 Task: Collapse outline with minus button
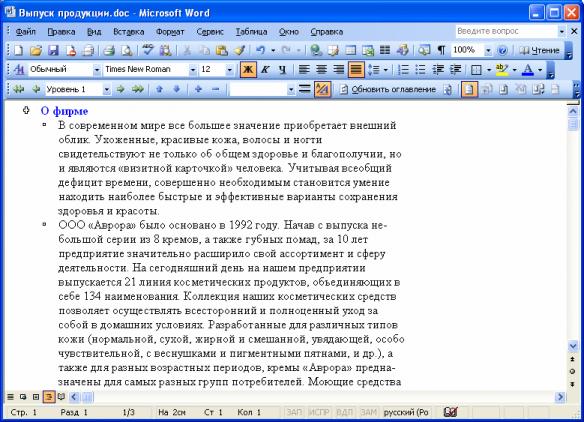click(215, 89)
